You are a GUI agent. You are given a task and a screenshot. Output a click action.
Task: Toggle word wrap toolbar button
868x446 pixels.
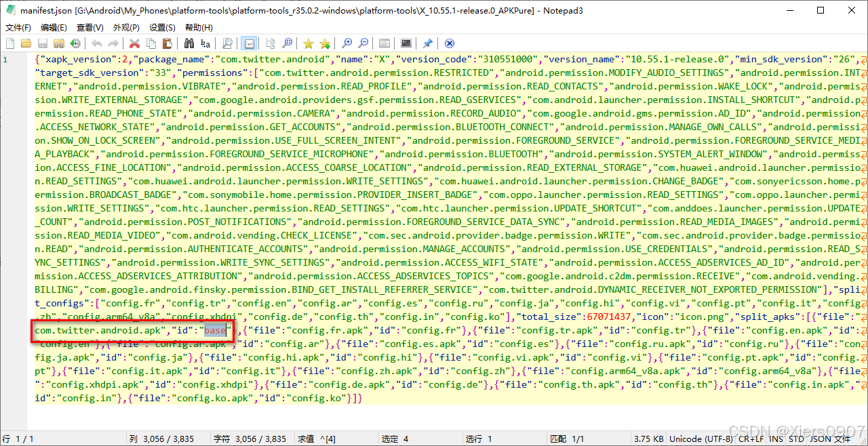pyautogui.click(x=249, y=43)
